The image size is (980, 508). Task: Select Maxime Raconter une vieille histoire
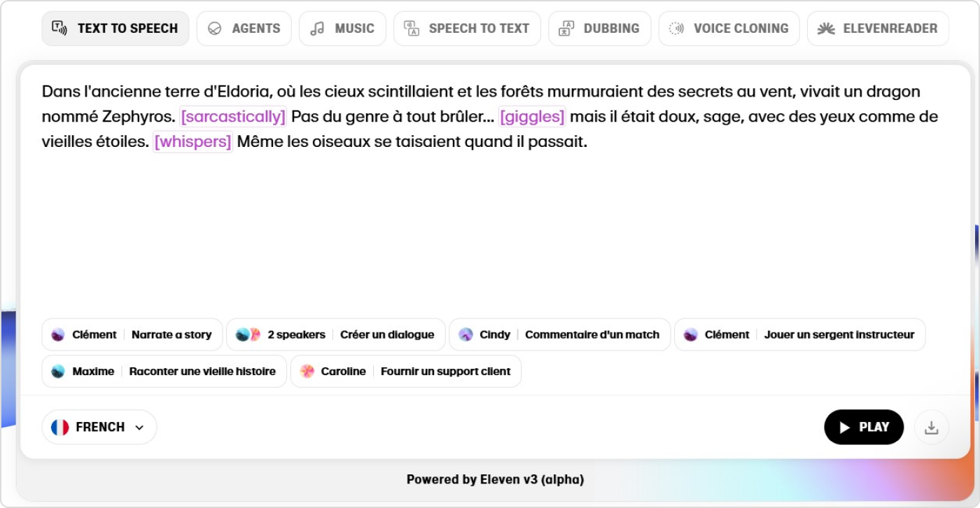point(164,372)
